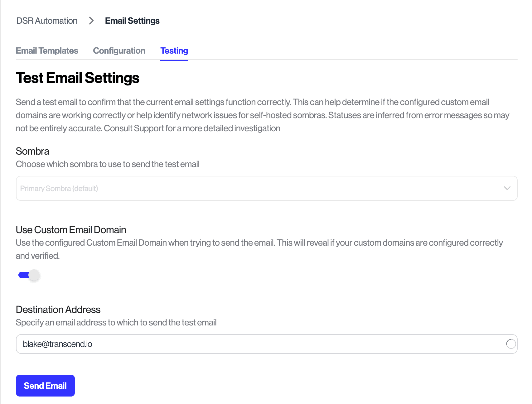Screen dimensions: 532x404
Task: Select the Testing tab
Action: [x=174, y=50]
